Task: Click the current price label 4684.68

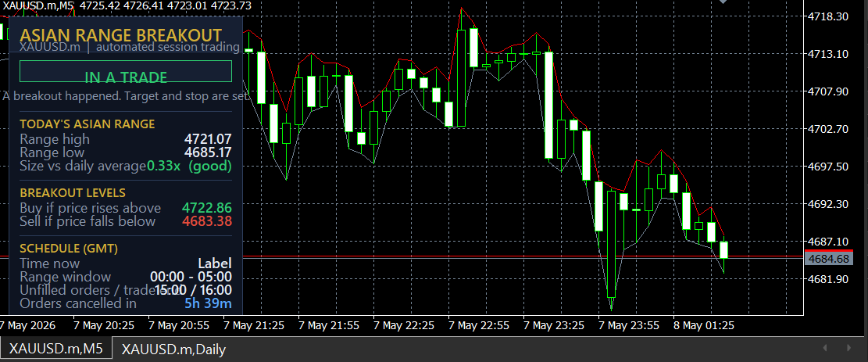Action: tap(828, 259)
